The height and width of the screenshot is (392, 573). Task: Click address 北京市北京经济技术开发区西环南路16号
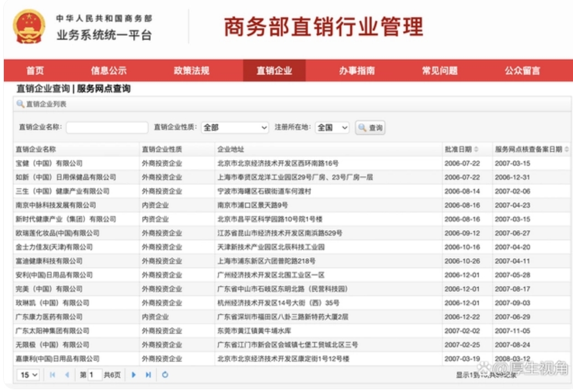278,163
